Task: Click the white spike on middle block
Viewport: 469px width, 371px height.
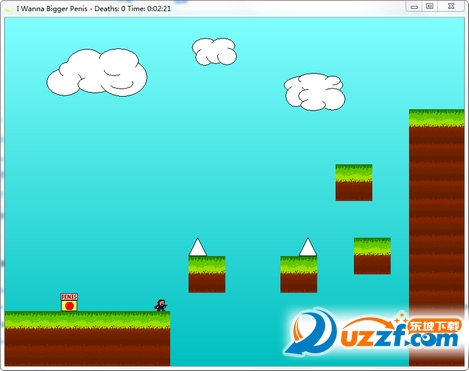Action: pos(308,247)
